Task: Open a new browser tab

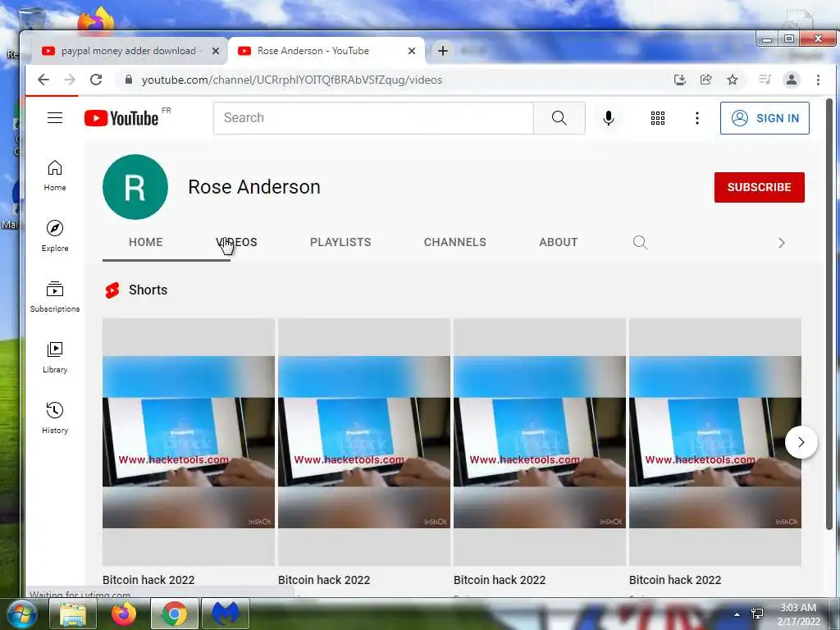Action: click(x=442, y=51)
